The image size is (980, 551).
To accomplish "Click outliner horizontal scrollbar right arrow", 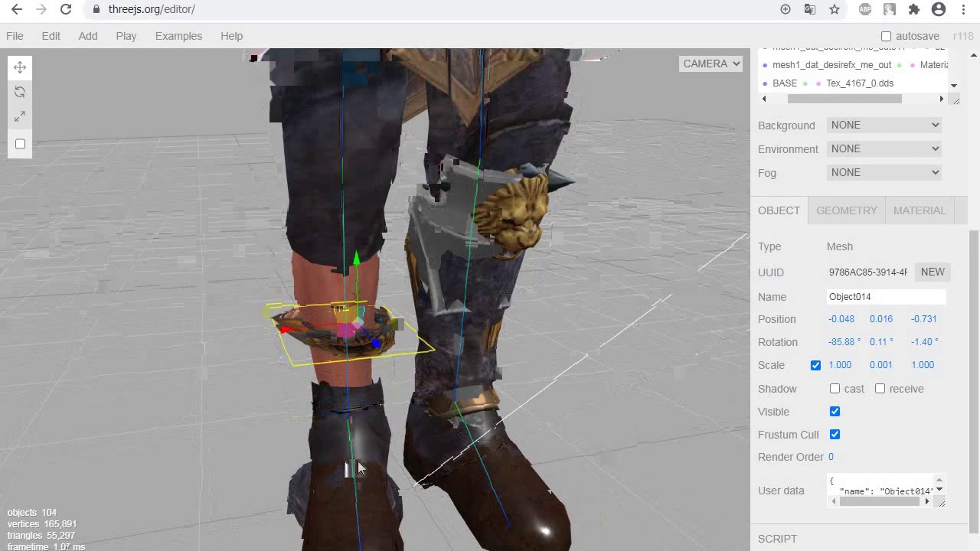I will pyautogui.click(x=941, y=99).
